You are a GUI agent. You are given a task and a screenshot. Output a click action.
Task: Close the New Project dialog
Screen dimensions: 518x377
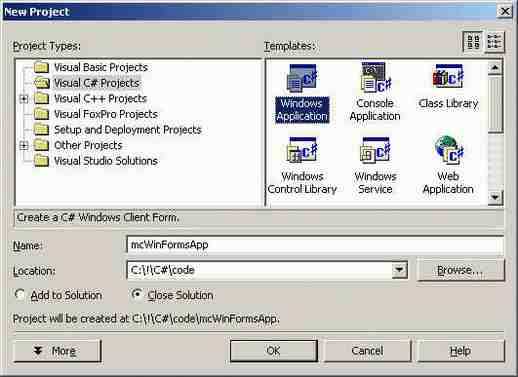505,12
